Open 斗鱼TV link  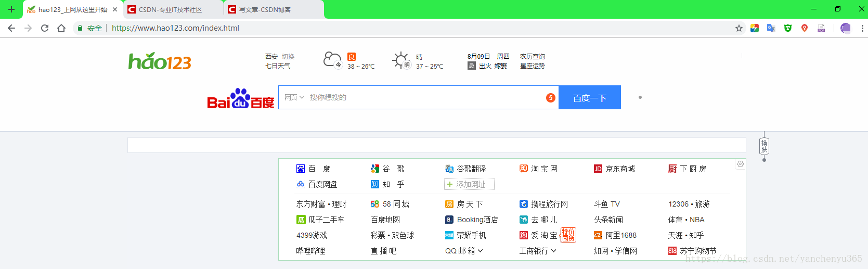[x=607, y=204]
